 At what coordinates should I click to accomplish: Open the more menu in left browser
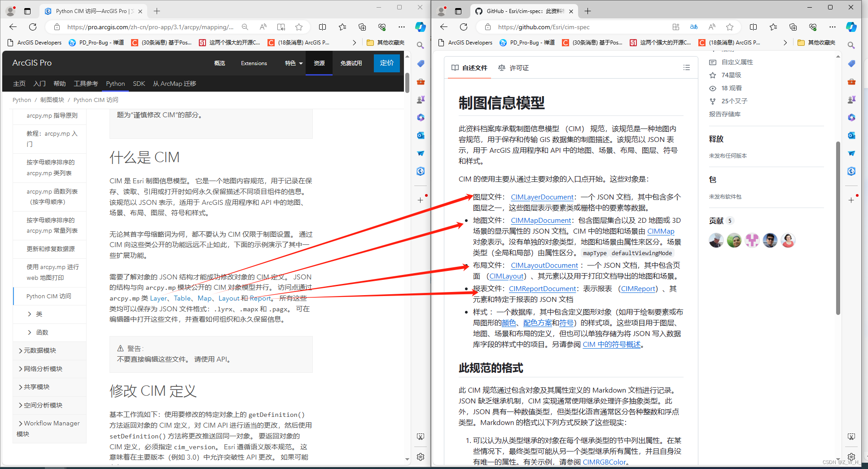[x=402, y=27]
